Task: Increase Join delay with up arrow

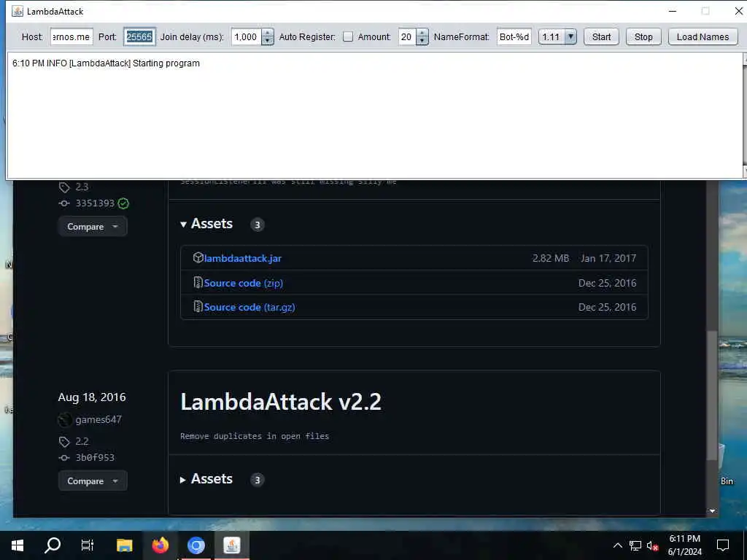Action: pos(268,33)
